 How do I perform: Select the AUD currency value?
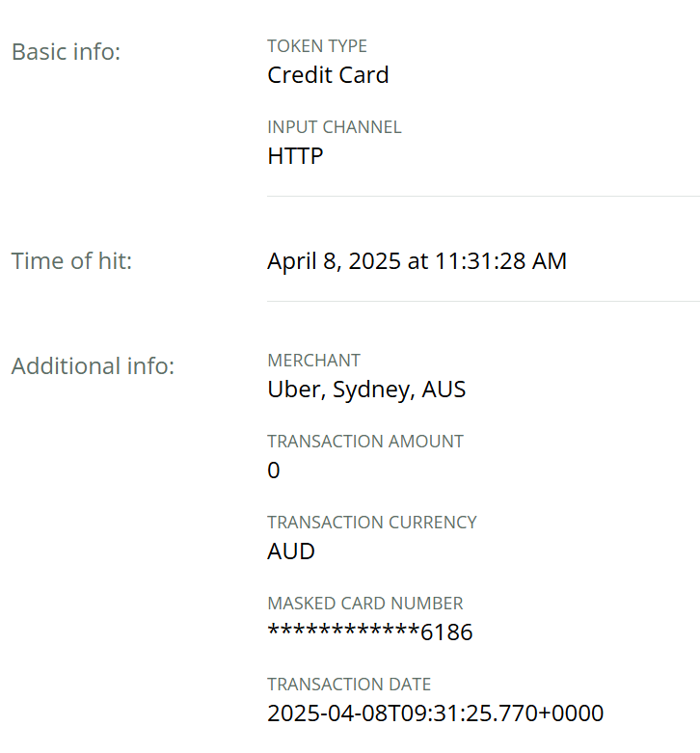[291, 551]
